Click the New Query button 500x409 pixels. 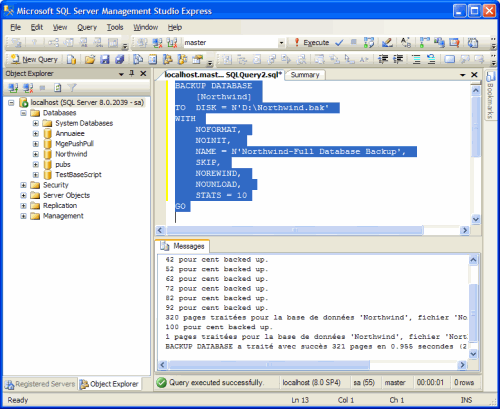tap(34, 59)
